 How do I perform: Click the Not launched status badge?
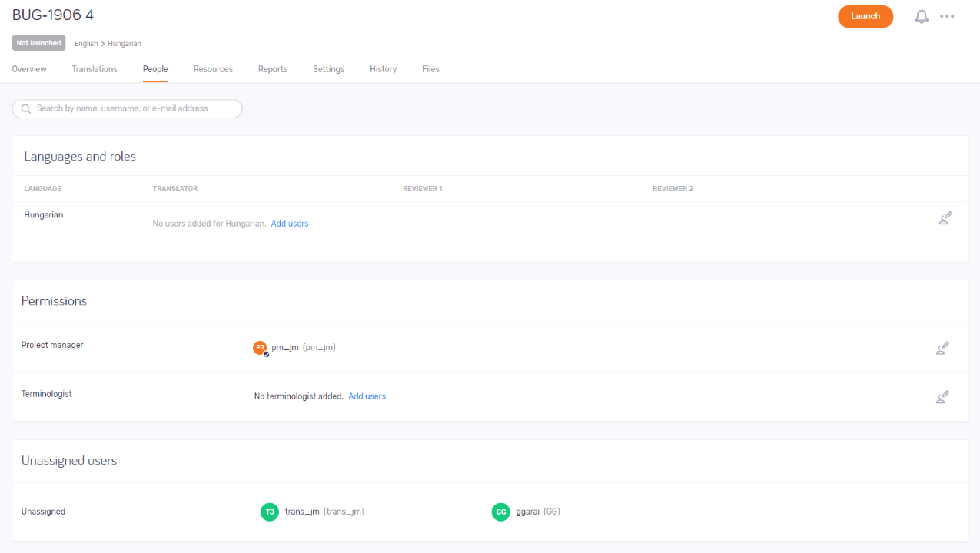click(x=38, y=43)
